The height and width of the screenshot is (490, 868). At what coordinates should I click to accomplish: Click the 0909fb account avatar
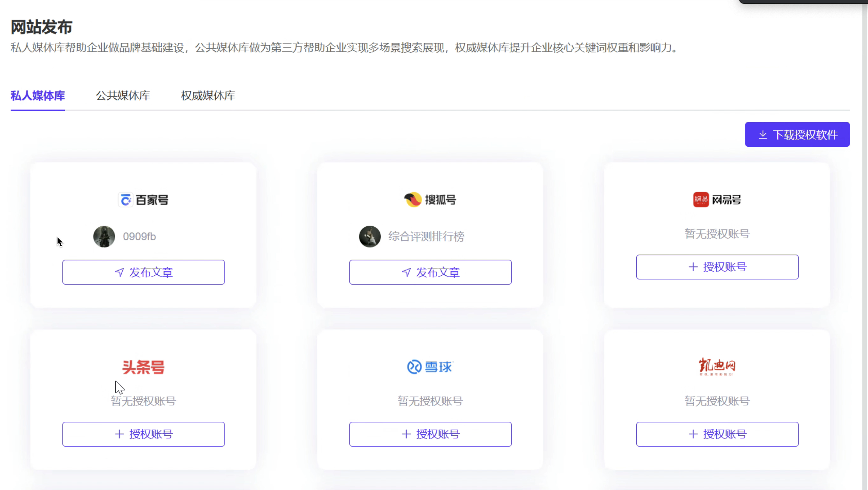104,236
